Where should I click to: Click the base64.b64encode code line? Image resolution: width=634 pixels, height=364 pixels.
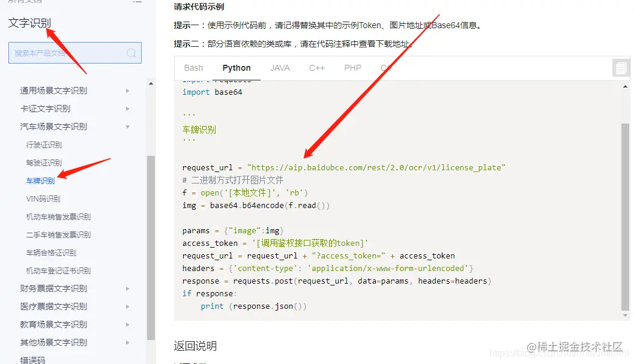tap(256, 206)
